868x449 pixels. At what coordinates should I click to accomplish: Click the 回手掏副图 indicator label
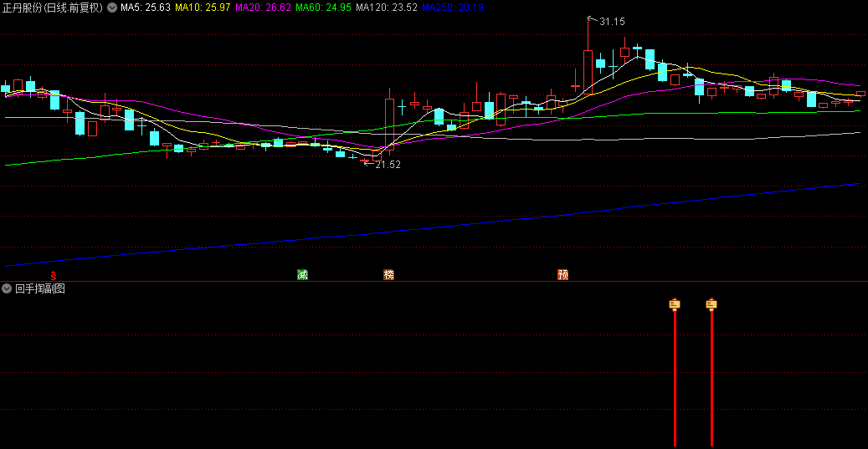pyautogui.click(x=40, y=288)
